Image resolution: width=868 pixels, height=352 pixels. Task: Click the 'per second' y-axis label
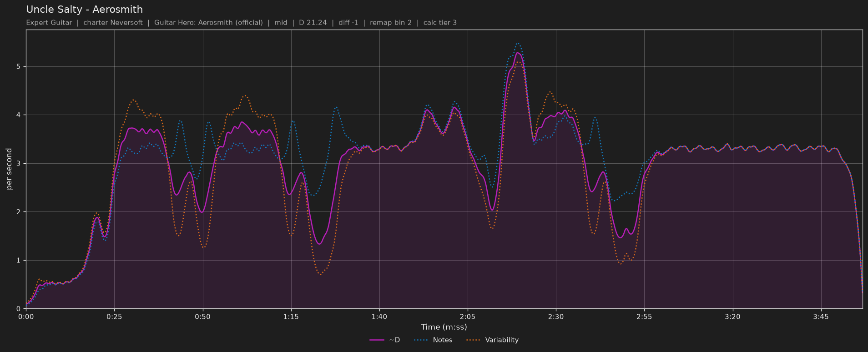pyautogui.click(x=9, y=169)
